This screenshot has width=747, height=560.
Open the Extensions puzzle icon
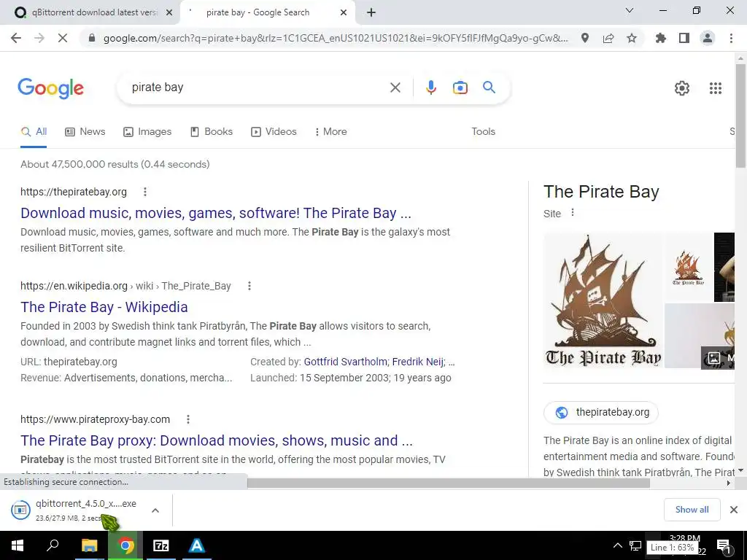click(x=661, y=38)
